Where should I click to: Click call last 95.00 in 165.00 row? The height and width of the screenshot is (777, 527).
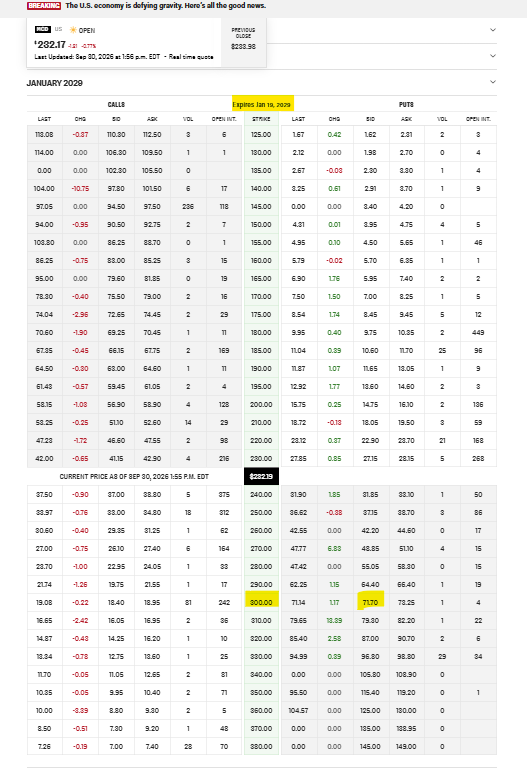point(44,278)
